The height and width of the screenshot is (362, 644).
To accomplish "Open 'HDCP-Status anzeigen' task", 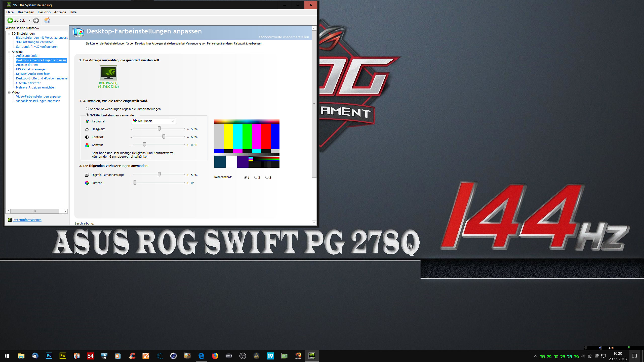I will click(31, 69).
